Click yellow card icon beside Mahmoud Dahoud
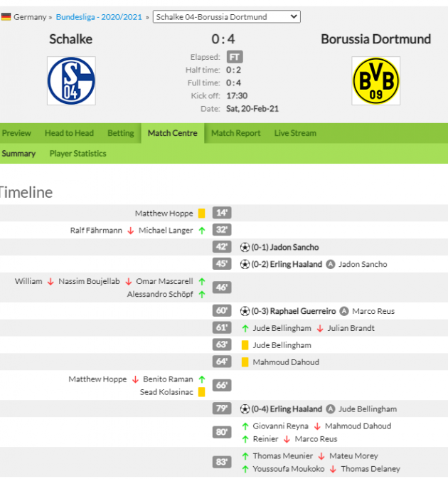Image resolution: width=448 pixels, height=479 pixels. pos(245,362)
